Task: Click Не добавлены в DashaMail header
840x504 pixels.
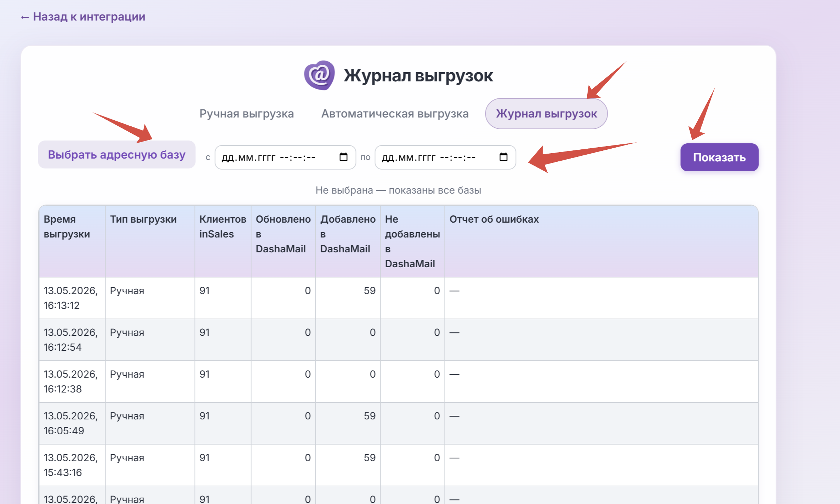Action: click(412, 241)
